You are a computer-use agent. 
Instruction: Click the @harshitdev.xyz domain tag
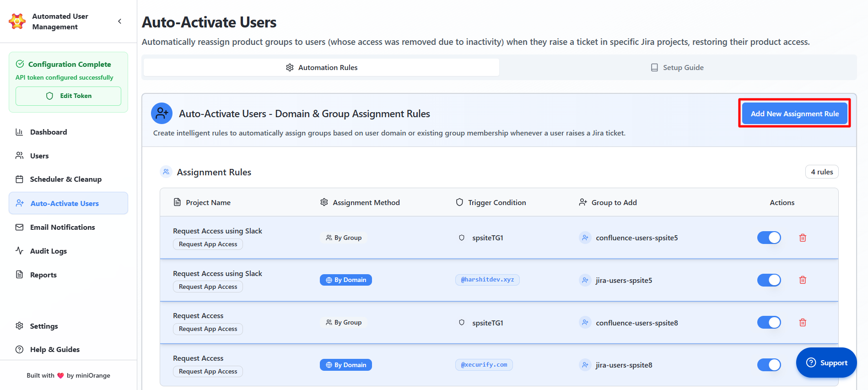487,280
